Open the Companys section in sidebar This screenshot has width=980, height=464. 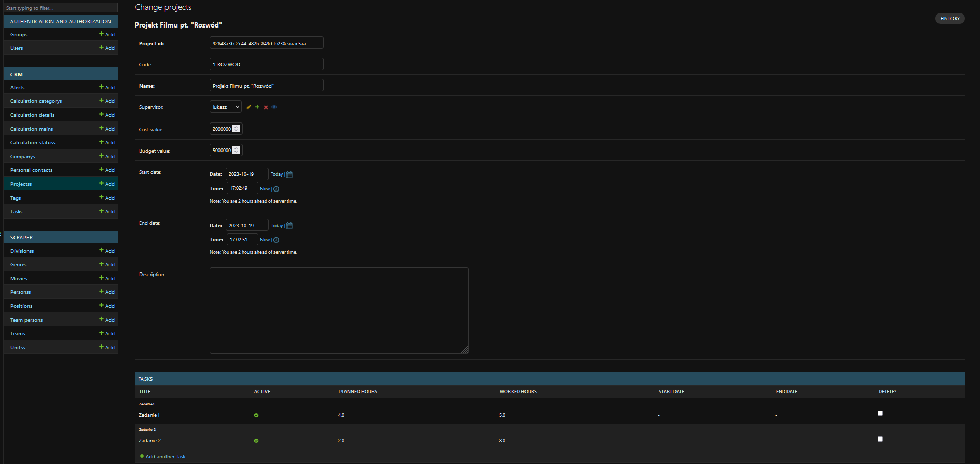coord(22,156)
